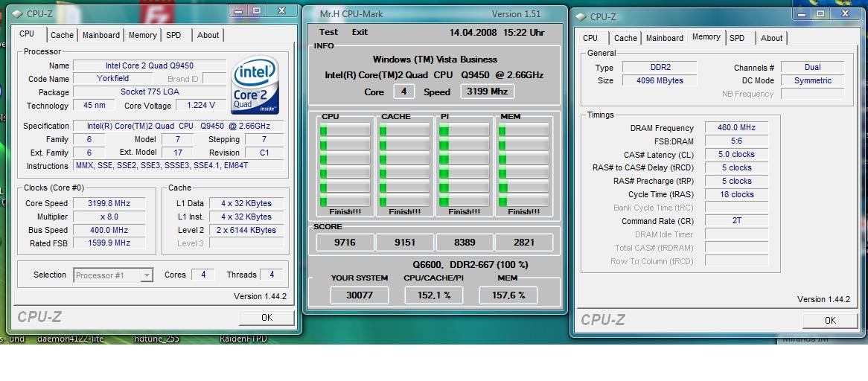This screenshot has height=381, width=868.
Task: Click the MEM score field 2821
Action: pyautogui.click(x=523, y=242)
